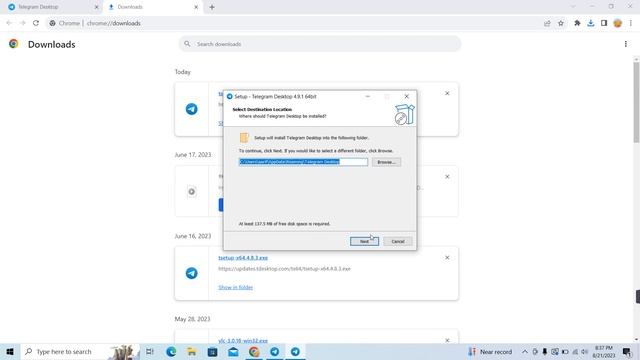Open the Downloads page more actions menu
Screen dimensions: 640x360
tap(626, 44)
